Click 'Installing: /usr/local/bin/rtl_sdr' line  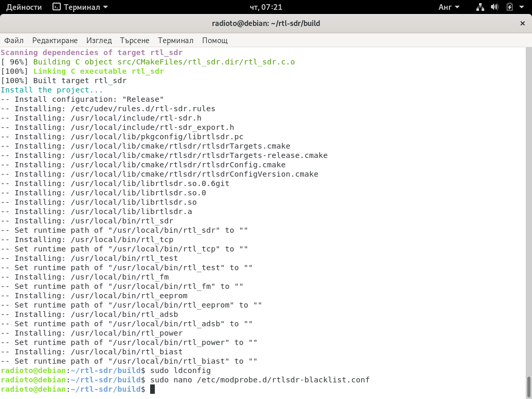click(87, 221)
